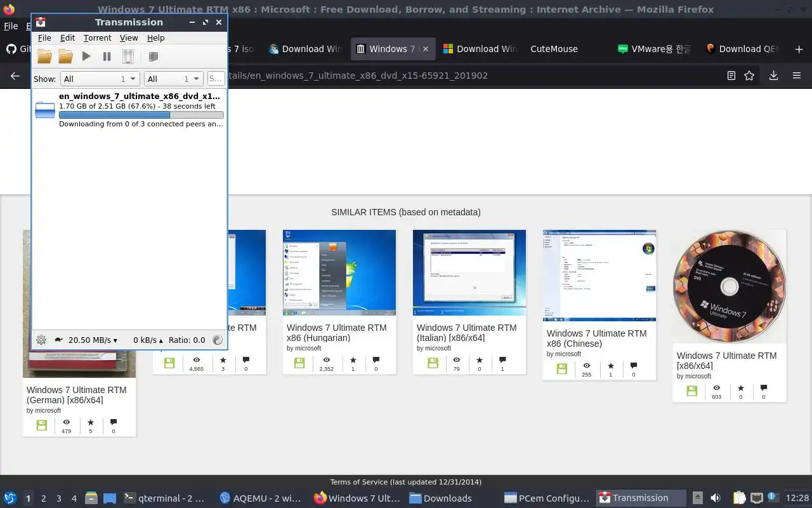Open Firefox downloads panel

tap(773, 76)
